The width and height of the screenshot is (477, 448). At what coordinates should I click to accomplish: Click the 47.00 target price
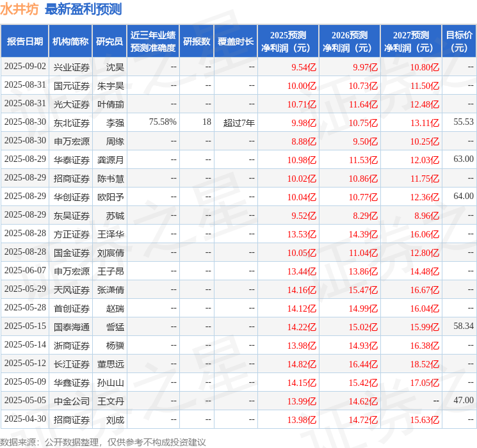click(464, 400)
